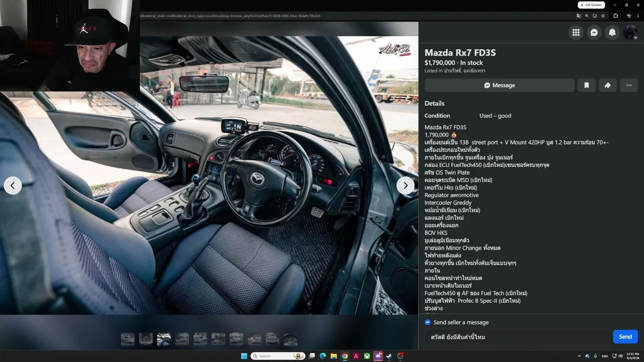Show hidden system tray icons
The image size is (644, 362).
579,356
